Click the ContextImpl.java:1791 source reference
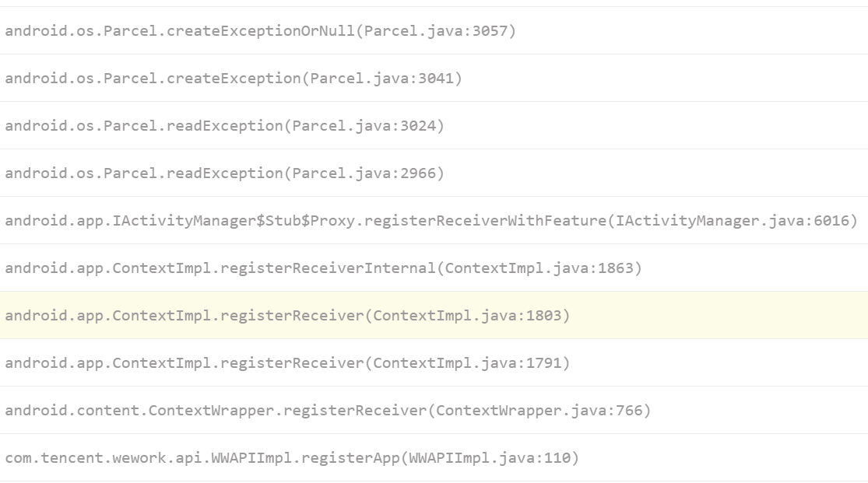This screenshot has width=868, height=483. pos(468,363)
